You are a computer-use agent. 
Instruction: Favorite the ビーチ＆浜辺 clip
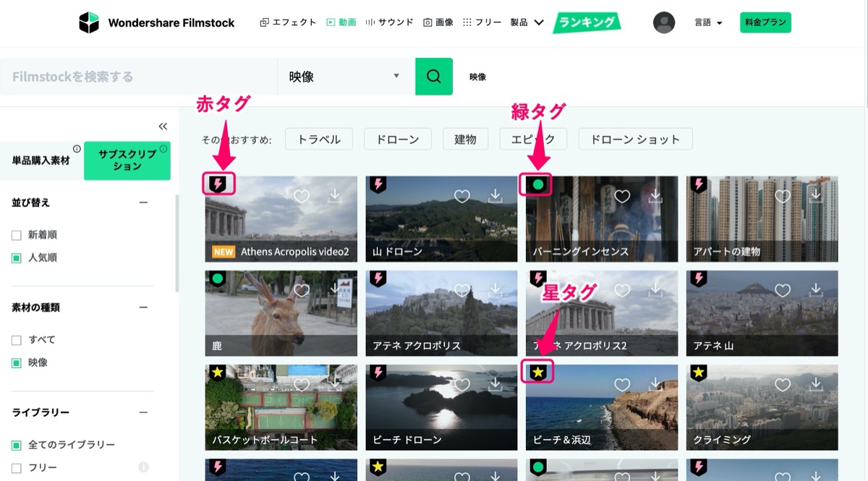[622, 384]
